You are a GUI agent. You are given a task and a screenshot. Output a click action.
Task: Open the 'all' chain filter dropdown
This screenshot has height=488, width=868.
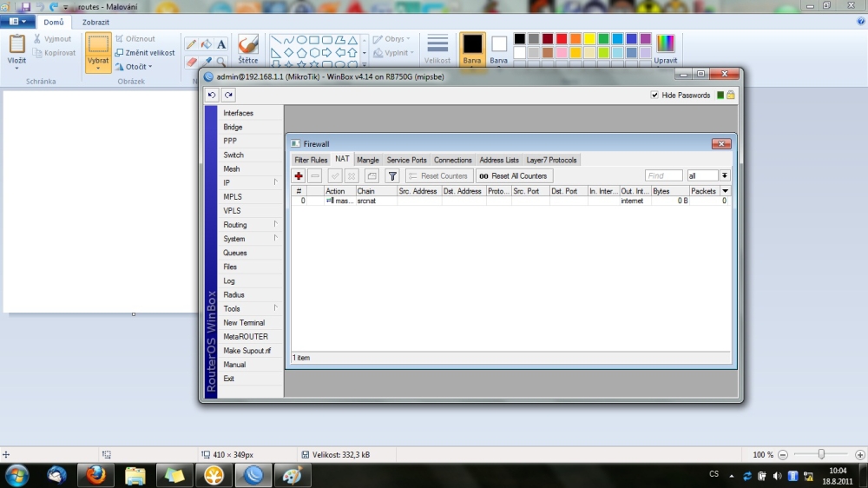pos(724,175)
